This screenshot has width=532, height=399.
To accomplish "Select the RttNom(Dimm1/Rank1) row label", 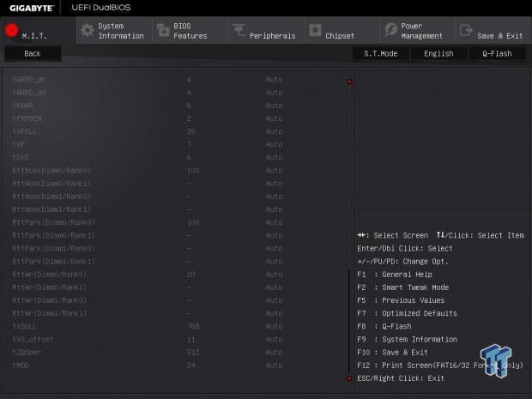I will [51, 209].
